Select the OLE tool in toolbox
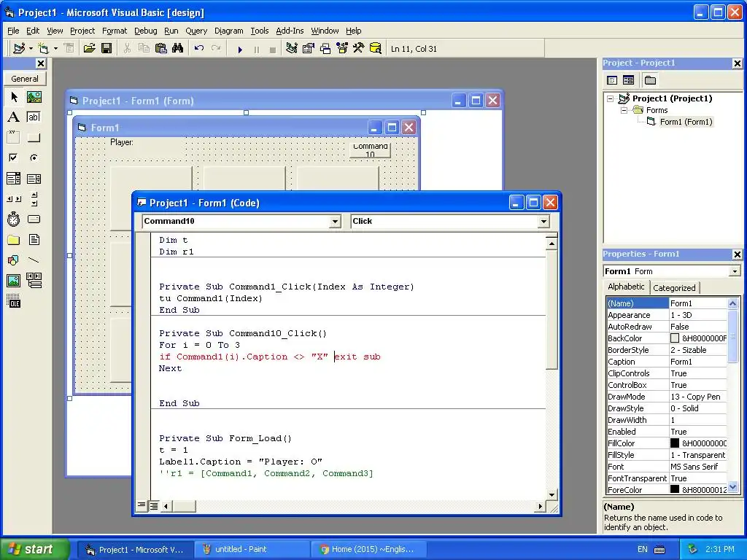Screen dimensions: 747x560 [x=14, y=301]
